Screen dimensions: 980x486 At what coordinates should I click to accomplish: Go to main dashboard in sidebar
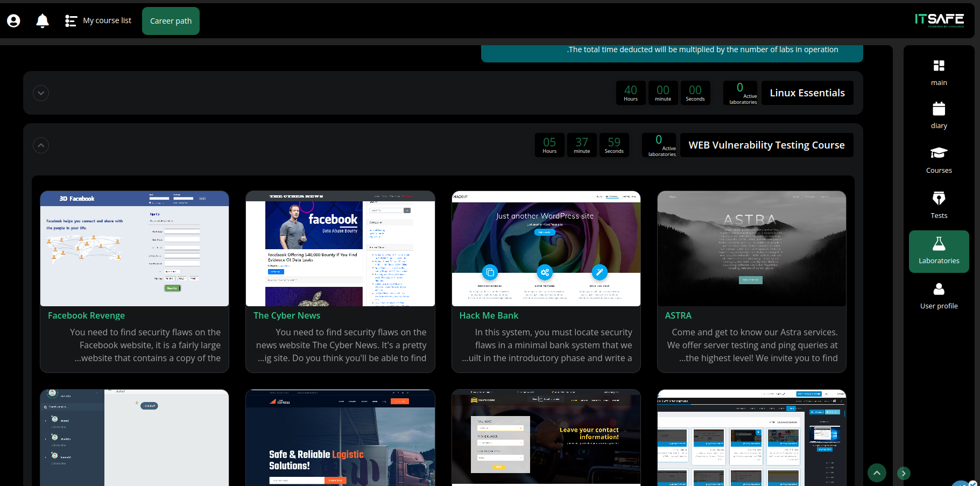tap(939, 72)
